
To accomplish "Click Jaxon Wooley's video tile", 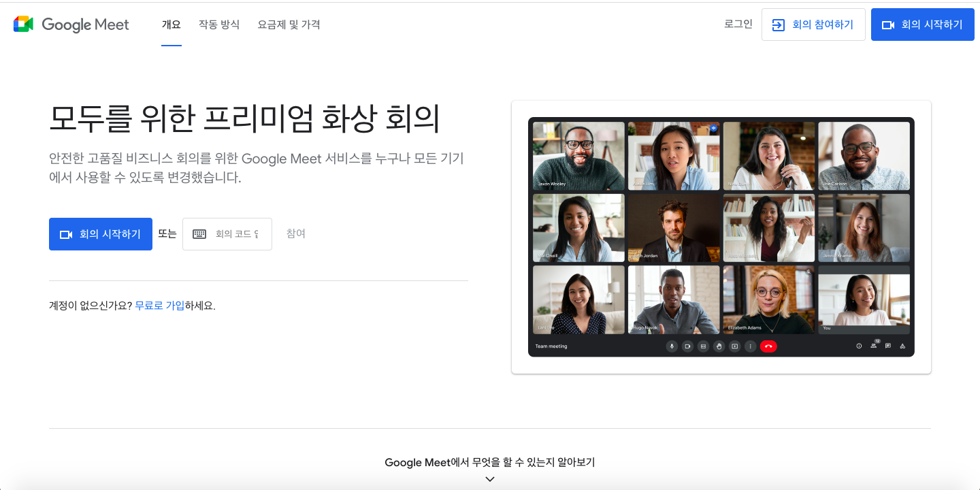I will 578,156.
